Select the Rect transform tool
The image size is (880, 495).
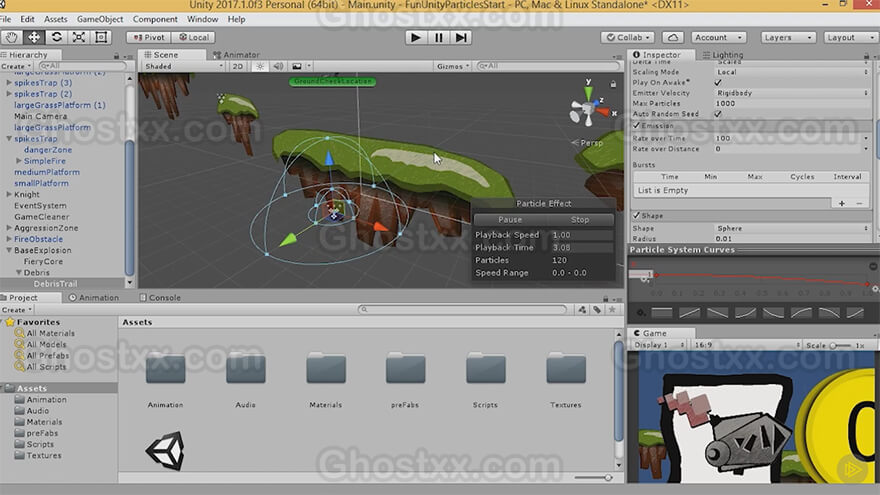click(x=101, y=38)
